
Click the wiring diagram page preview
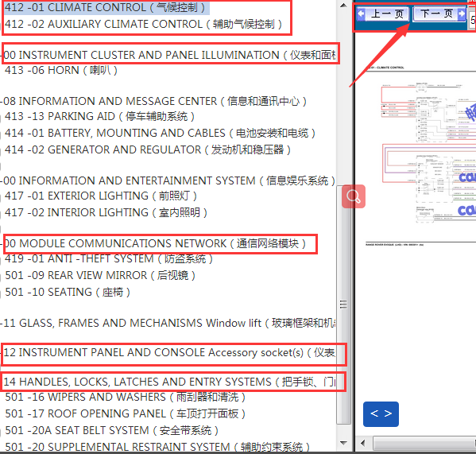[420, 157]
